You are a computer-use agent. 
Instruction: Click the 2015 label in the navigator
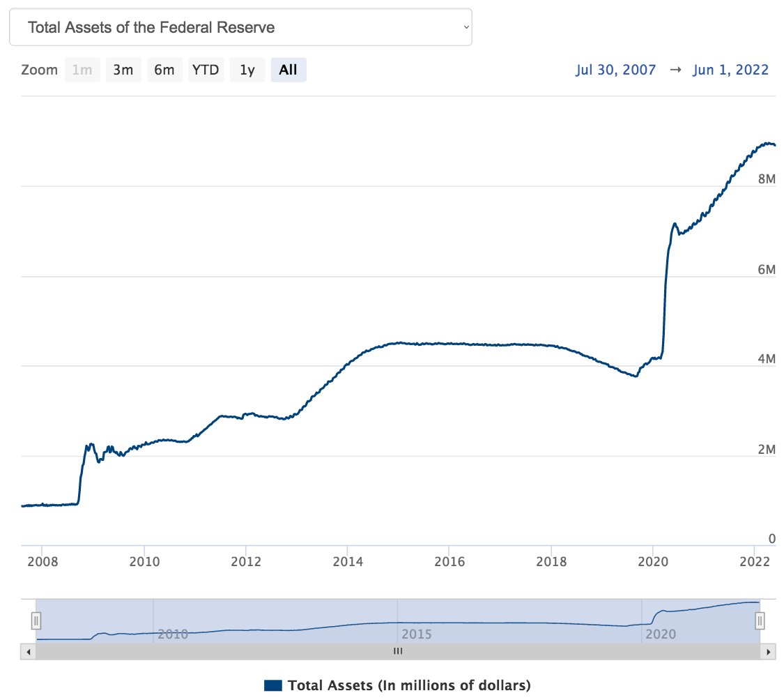click(417, 634)
